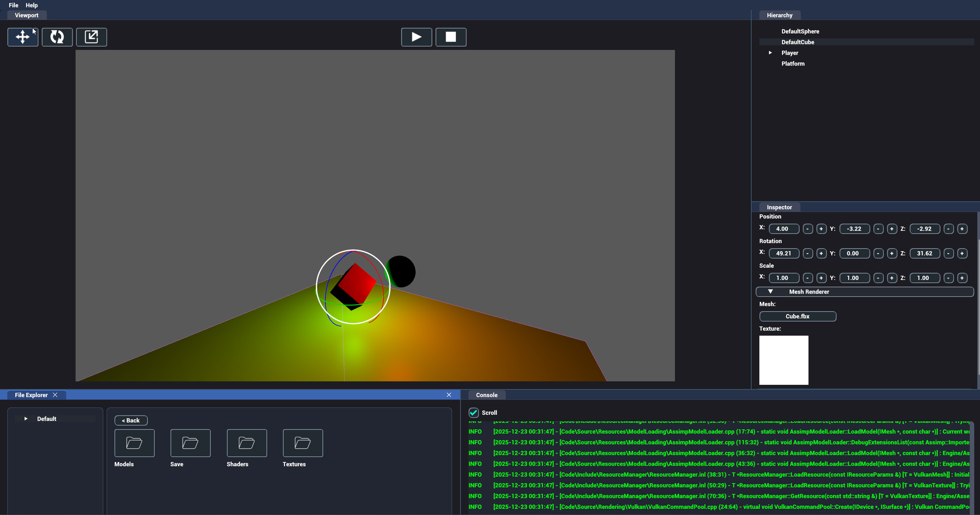Open the Textures folder icon
Image resolution: width=980 pixels, height=515 pixels.
tap(303, 443)
